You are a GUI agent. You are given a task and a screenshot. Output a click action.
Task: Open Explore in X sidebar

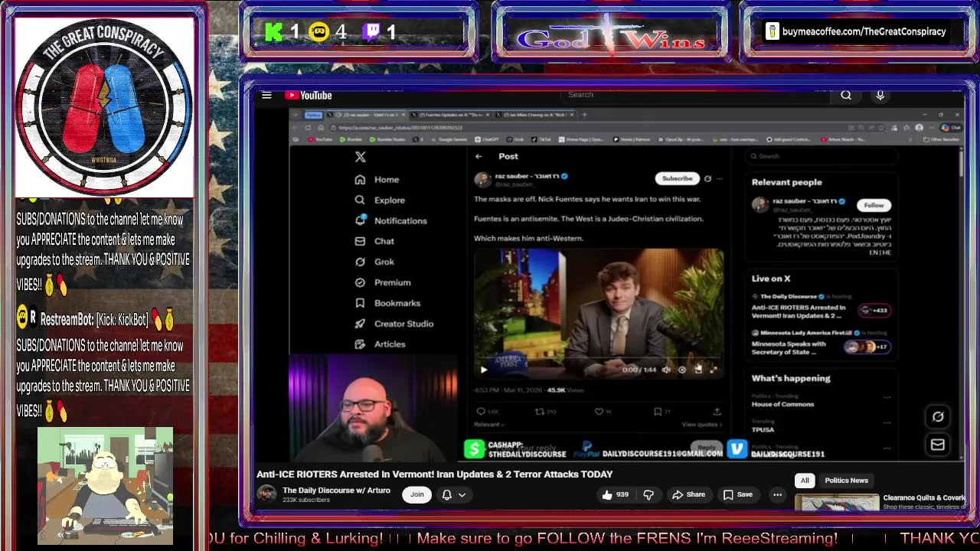[x=380, y=200]
